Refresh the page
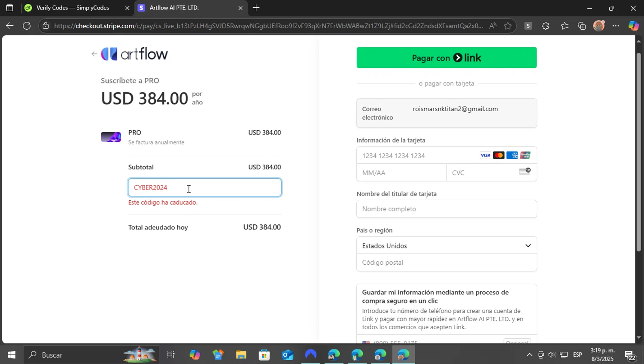The image size is (644, 364). click(27, 26)
